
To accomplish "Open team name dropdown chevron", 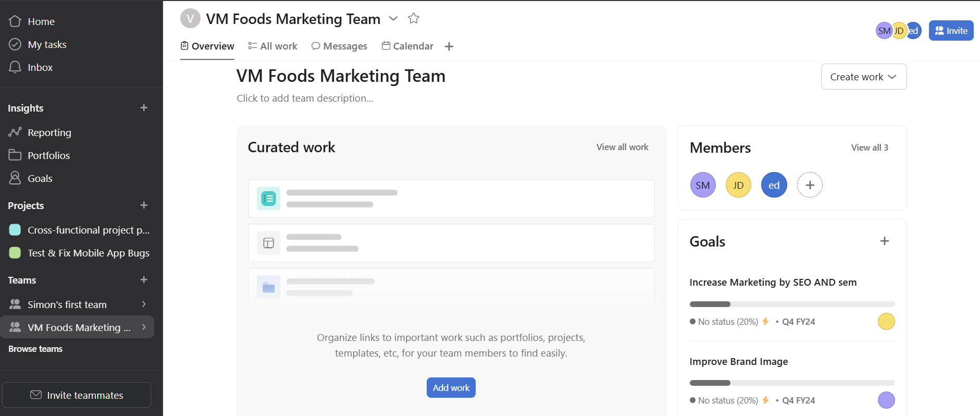I will click(x=393, y=19).
